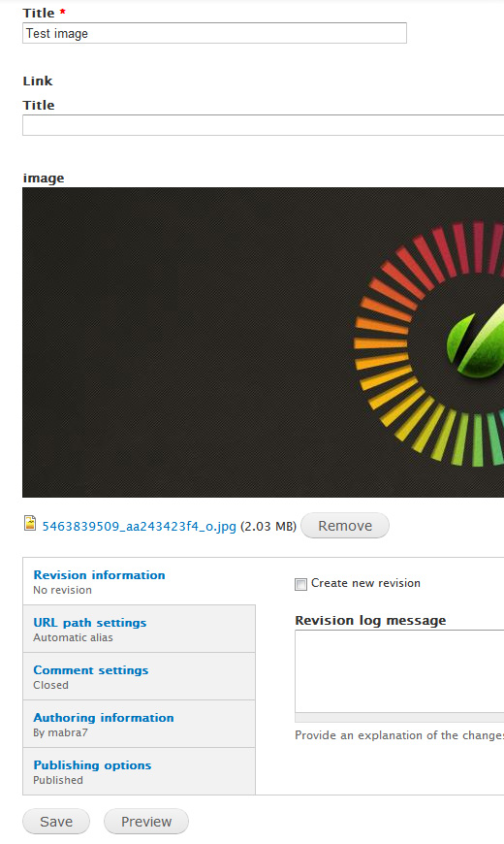The height and width of the screenshot is (844, 504).
Task: Click the 'Create new revision' label text
Action: (x=365, y=583)
